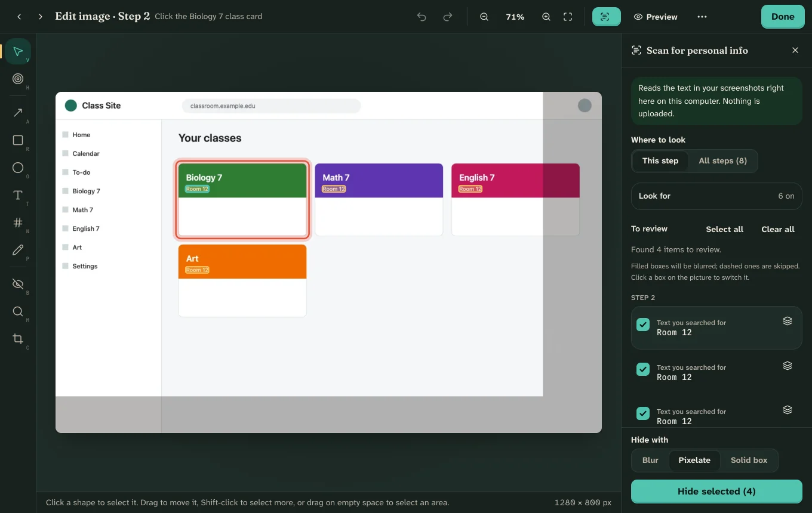Toggle the scan for personal info button
Image resolution: width=812 pixels, height=513 pixels.
(x=606, y=17)
